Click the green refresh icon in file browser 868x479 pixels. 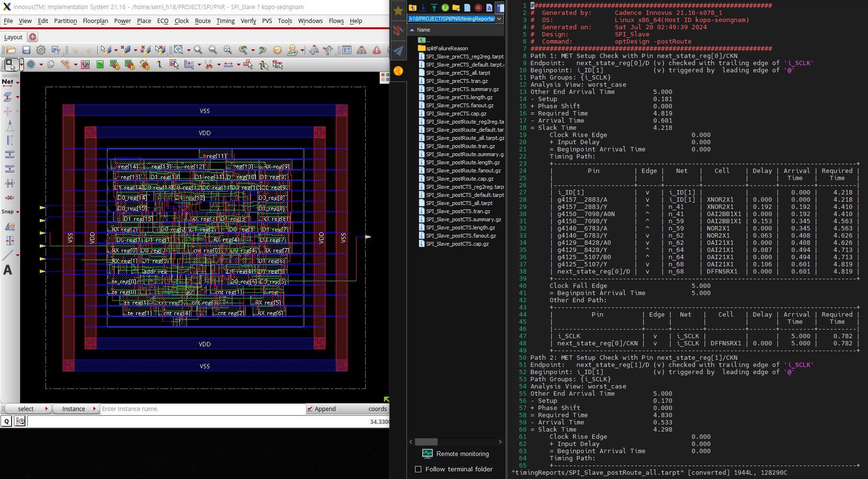click(x=445, y=8)
